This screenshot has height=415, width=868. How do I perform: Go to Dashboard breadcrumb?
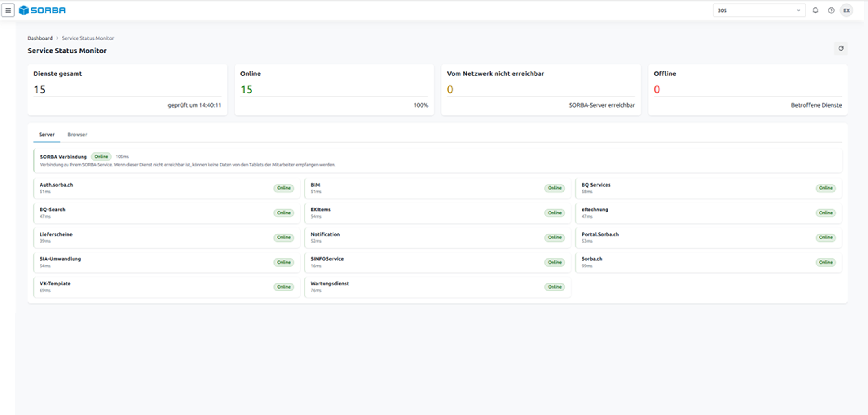(x=40, y=38)
